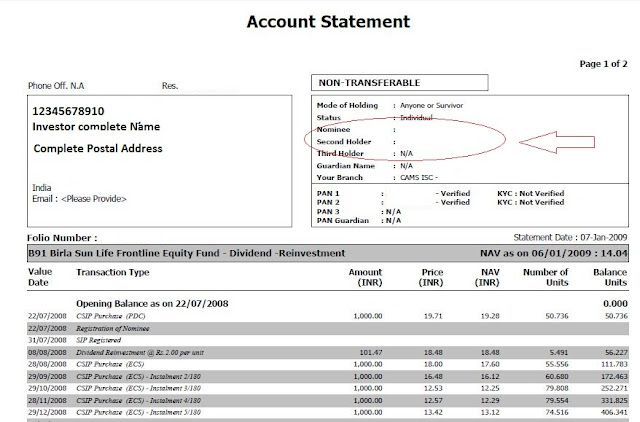Click the Folio Number label
The width and height of the screenshot is (640, 422).
62,238
